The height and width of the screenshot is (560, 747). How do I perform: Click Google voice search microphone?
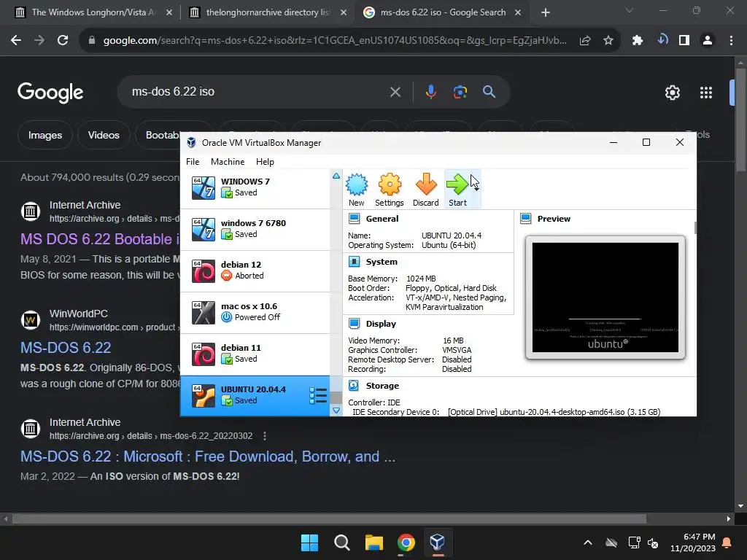pos(430,92)
